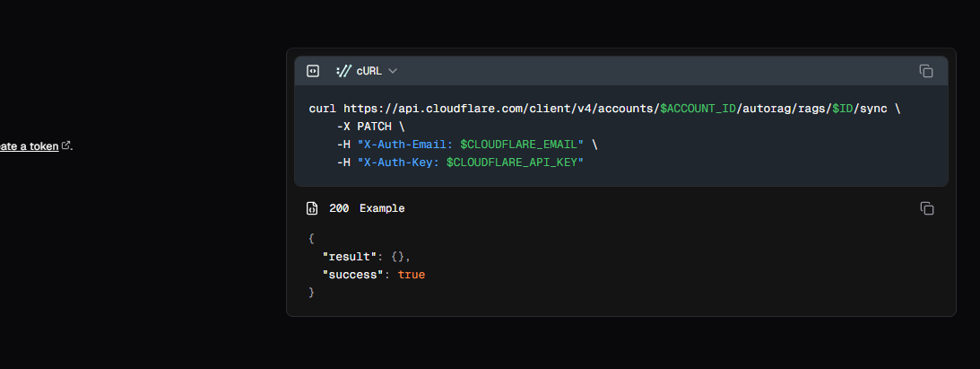Click the $CLOUDFLARE_API_KEY variable

coord(515,162)
